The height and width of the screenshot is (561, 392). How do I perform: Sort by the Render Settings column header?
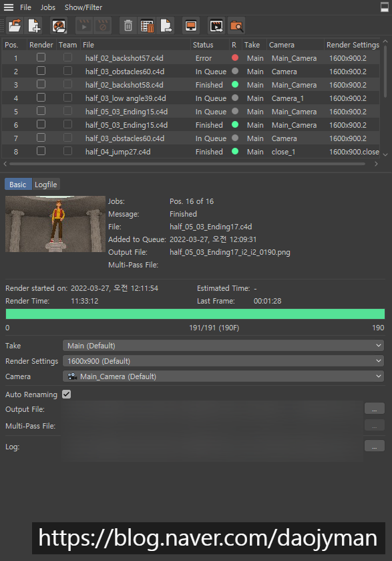click(x=353, y=45)
